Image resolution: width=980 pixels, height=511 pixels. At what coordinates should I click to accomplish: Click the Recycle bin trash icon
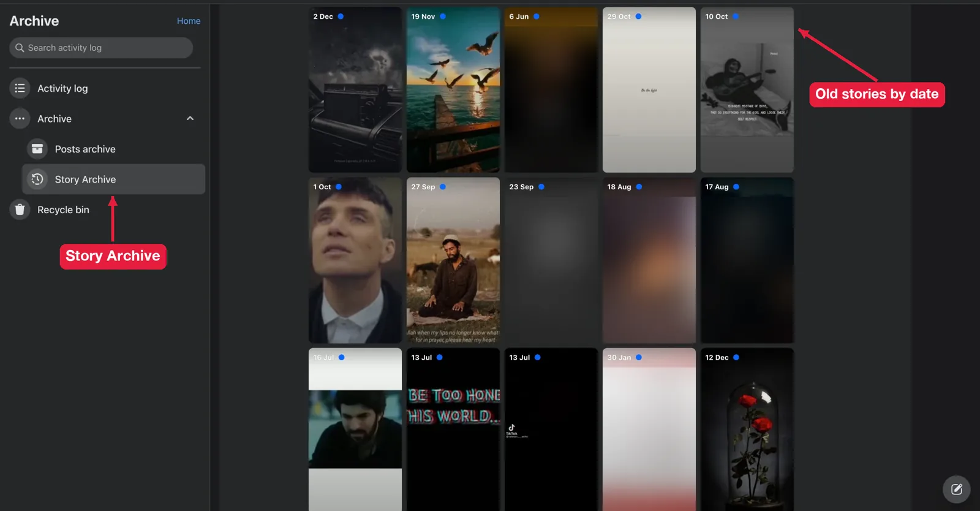click(x=20, y=210)
